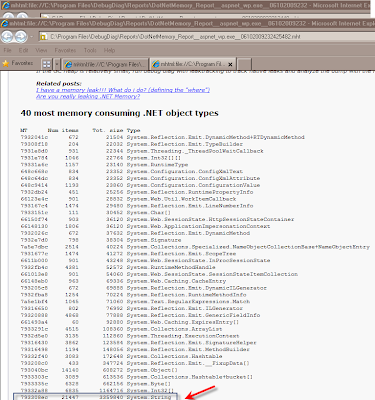The width and height of the screenshot is (375, 400).
Task: Click the IE logo in the front title bar
Action: [x=5, y=23]
